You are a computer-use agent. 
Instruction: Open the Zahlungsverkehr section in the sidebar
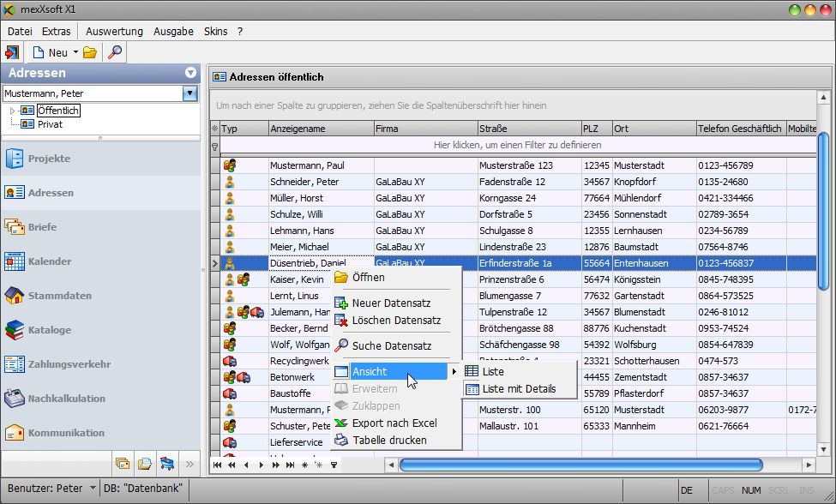[101, 364]
